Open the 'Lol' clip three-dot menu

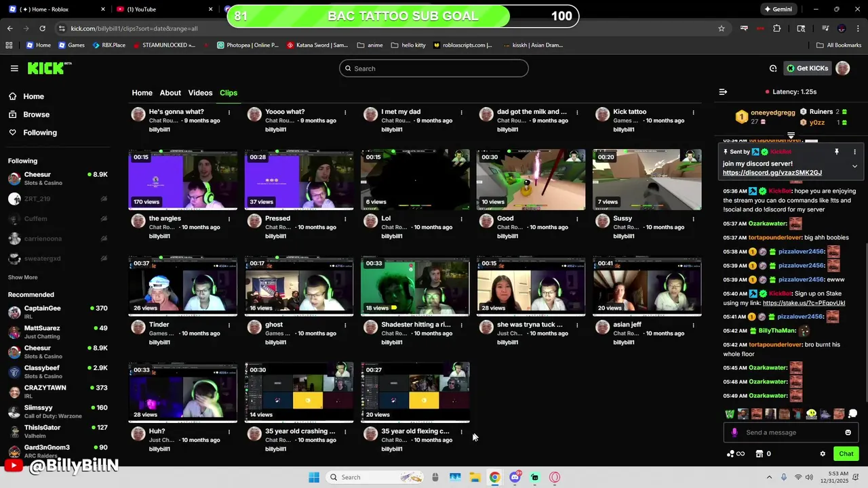tap(461, 219)
